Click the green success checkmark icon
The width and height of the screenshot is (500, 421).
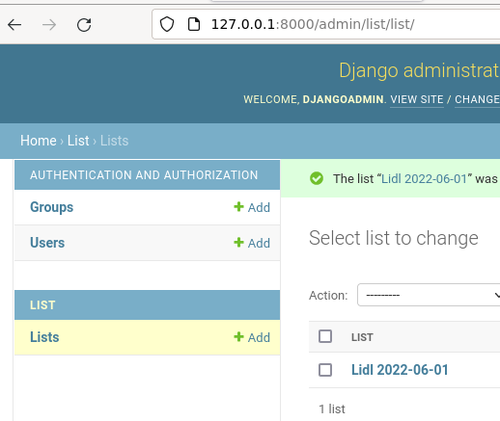click(x=316, y=178)
